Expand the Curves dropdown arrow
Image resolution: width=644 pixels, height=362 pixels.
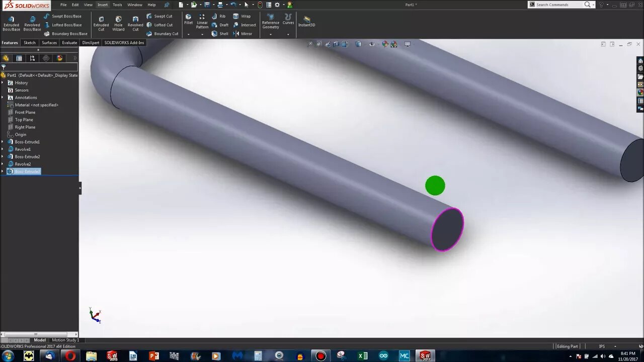[288, 34]
